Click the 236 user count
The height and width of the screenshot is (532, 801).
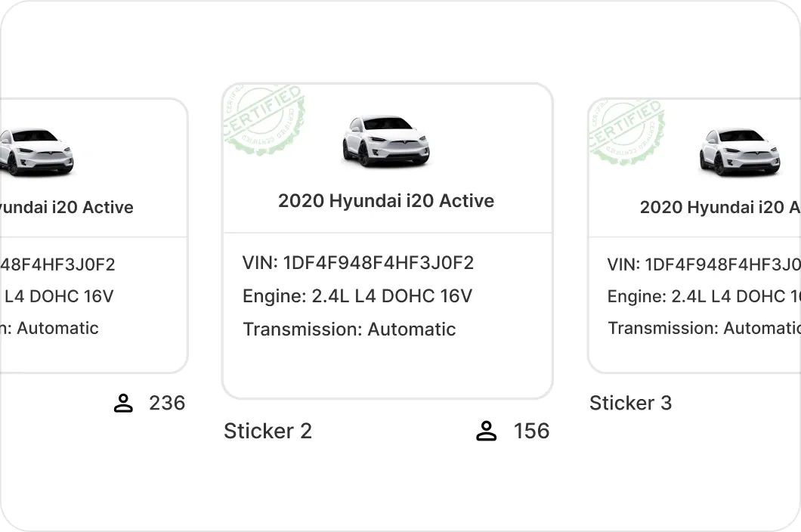click(x=167, y=404)
